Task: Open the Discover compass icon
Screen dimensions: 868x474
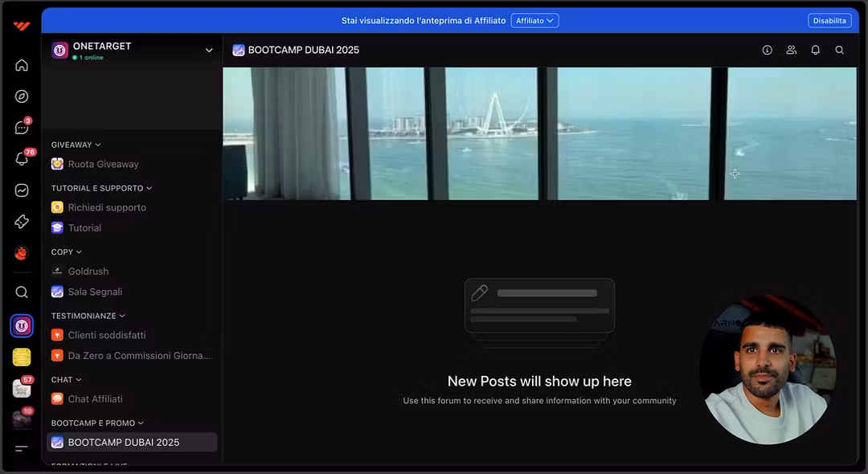Action: point(22,96)
